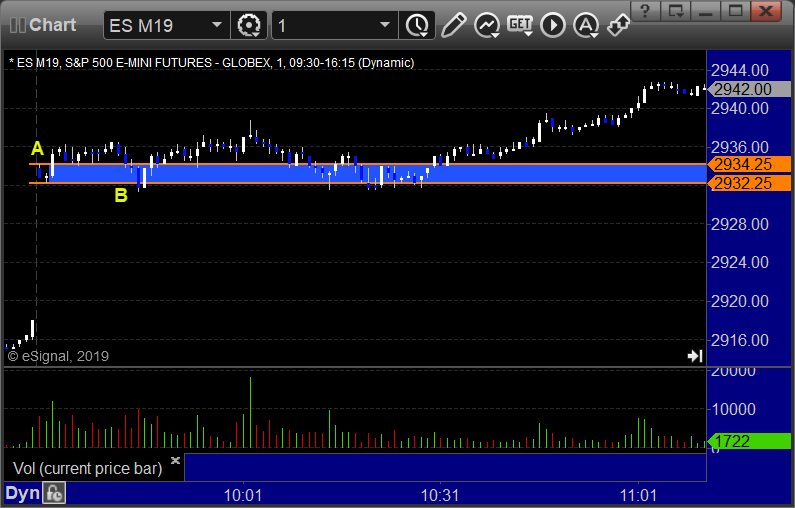Open the time template clock icon
The image size is (795, 508).
click(417, 25)
